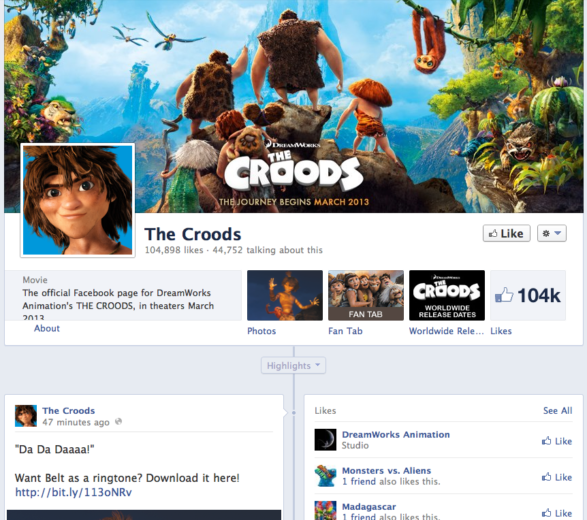Open the Photos thumbnail
587x520 pixels.
click(285, 295)
